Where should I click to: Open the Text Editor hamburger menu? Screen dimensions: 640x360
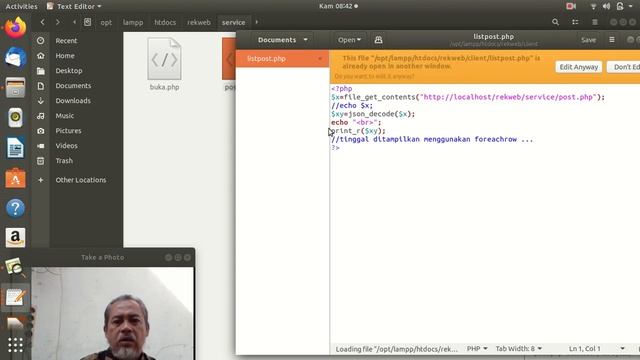612,40
